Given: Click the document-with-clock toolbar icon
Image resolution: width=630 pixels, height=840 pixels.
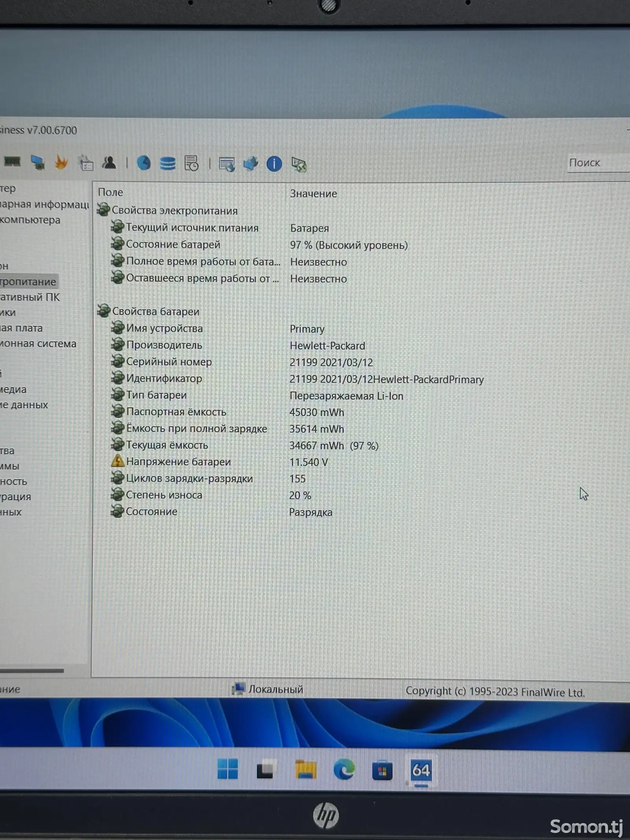Looking at the screenshot, I should click(x=191, y=163).
